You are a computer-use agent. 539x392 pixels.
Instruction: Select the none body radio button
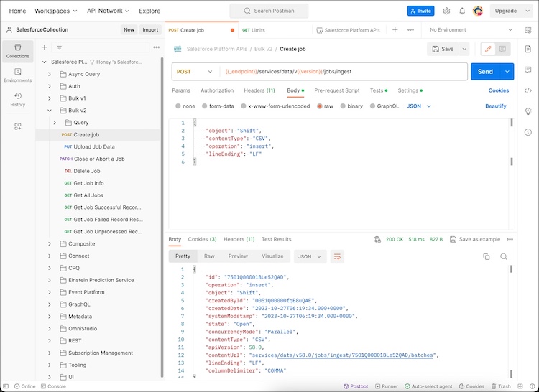click(x=178, y=106)
